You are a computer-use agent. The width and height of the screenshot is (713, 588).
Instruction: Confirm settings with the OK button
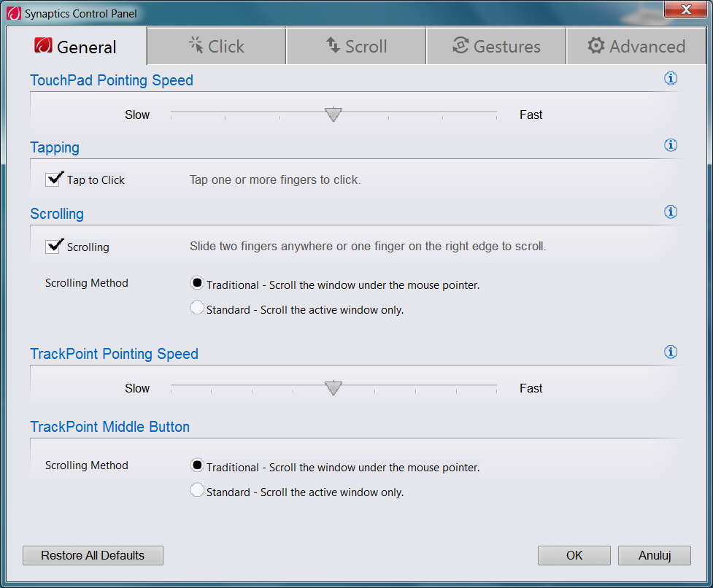[x=574, y=555]
